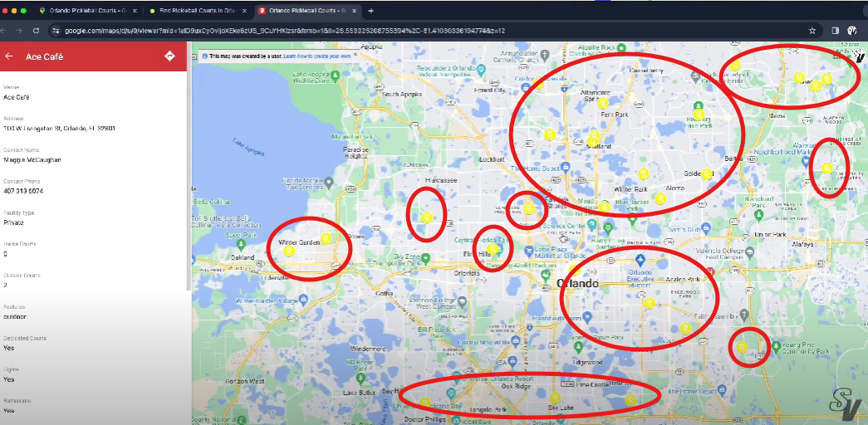This screenshot has height=425, width=868.
Task: Click Annunciation Catholic Church pin
Action: pyautogui.click(x=545, y=54)
